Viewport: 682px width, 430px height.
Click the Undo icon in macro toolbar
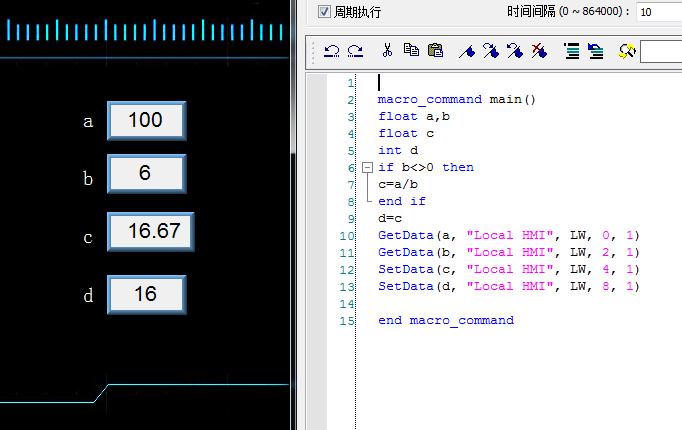click(x=332, y=51)
